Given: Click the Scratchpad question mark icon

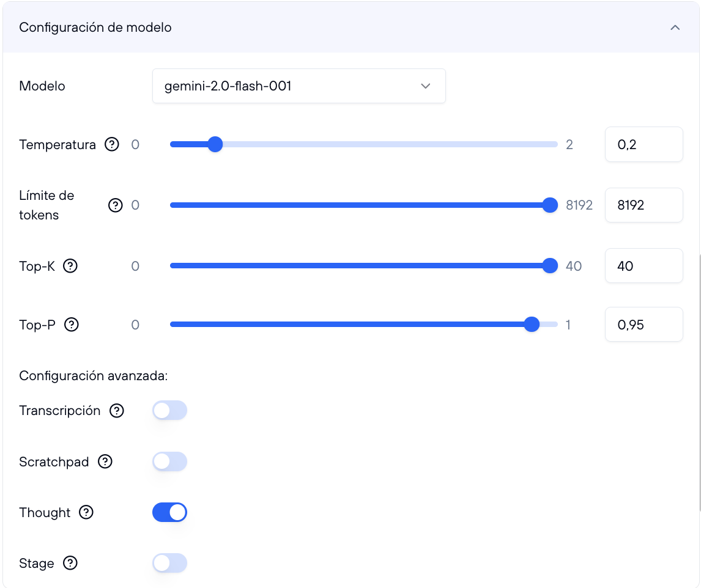Looking at the screenshot, I should (x=105, y=461).
